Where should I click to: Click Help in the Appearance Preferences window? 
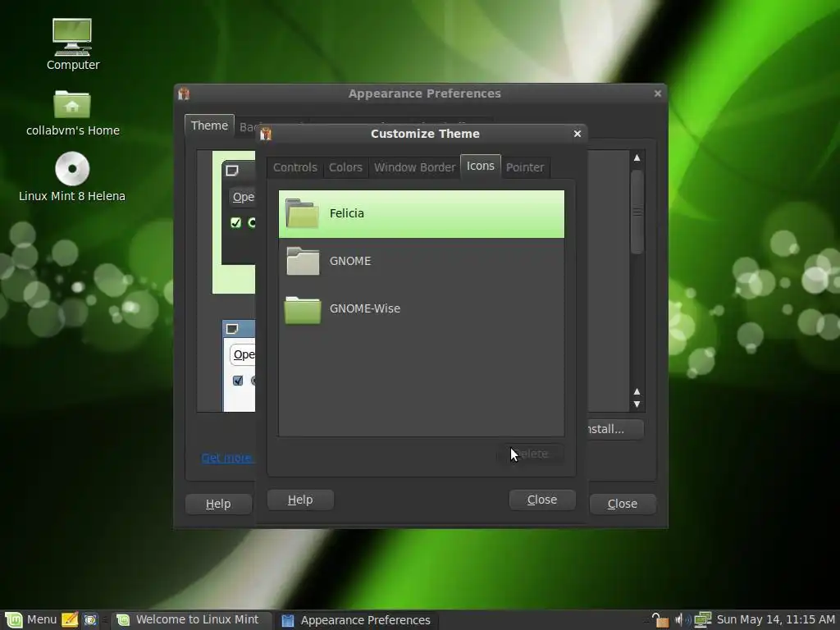coord(218,504)
